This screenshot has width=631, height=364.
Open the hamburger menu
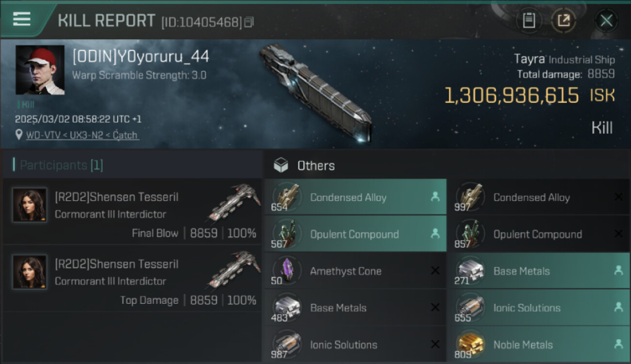22,19
